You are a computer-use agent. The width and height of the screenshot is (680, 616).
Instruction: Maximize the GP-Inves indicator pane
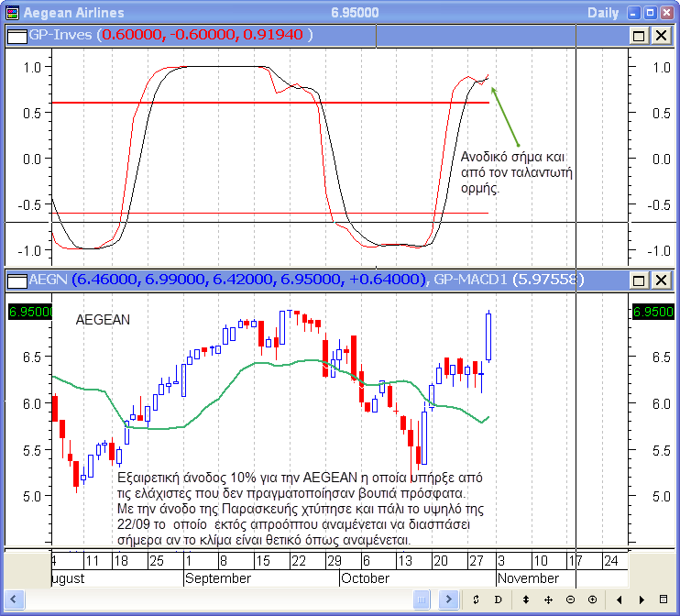pos(639,35)
